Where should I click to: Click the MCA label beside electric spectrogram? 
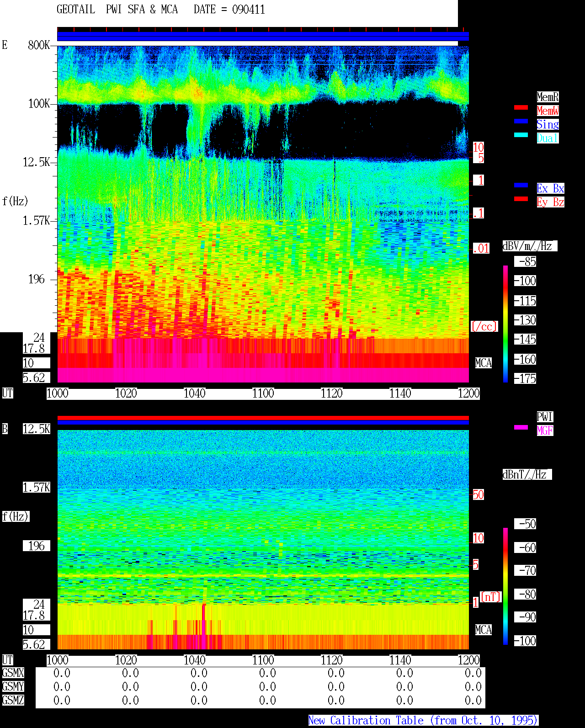point(484,363)
